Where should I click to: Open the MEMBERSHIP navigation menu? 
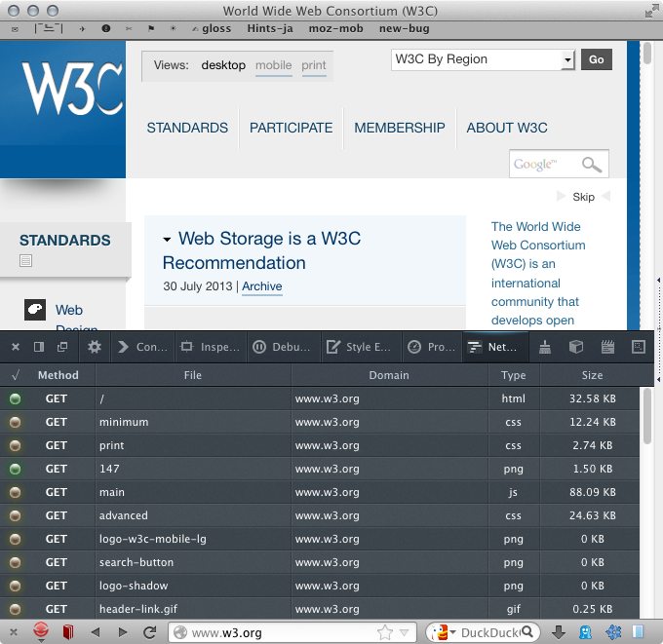click(x=400, y=128)
